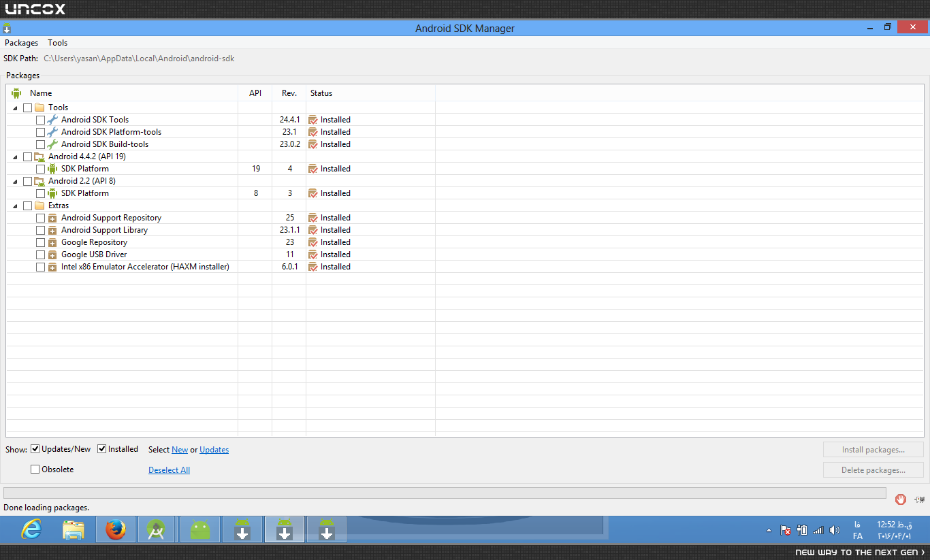This screenshot has height=560, width=930.
Task: Click the package icon beside Google USB Driver
Action: tap(52, 254)
